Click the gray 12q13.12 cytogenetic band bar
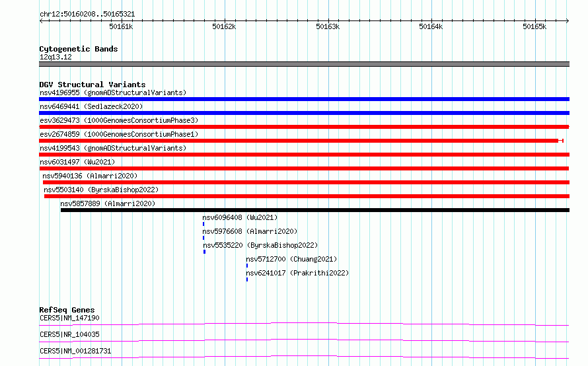The height and width of the screenshot is (366, 588). pyautogui.click(x=304, y=64)
